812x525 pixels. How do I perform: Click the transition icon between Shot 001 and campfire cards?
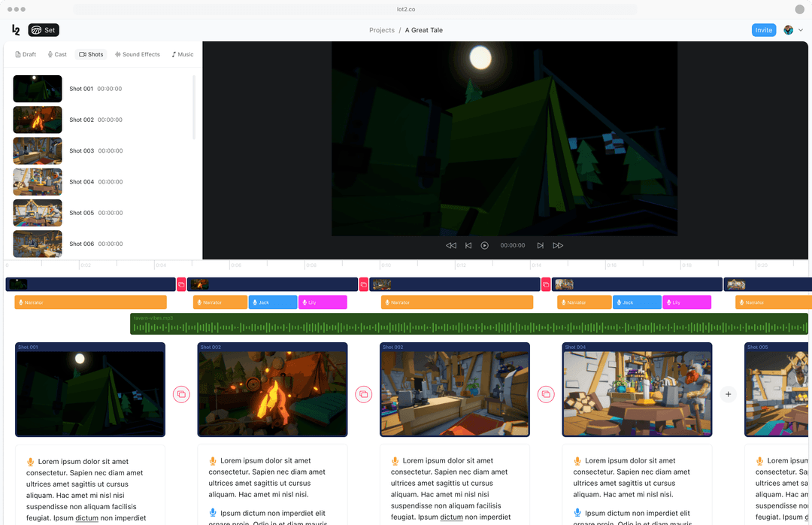point(181,394)
